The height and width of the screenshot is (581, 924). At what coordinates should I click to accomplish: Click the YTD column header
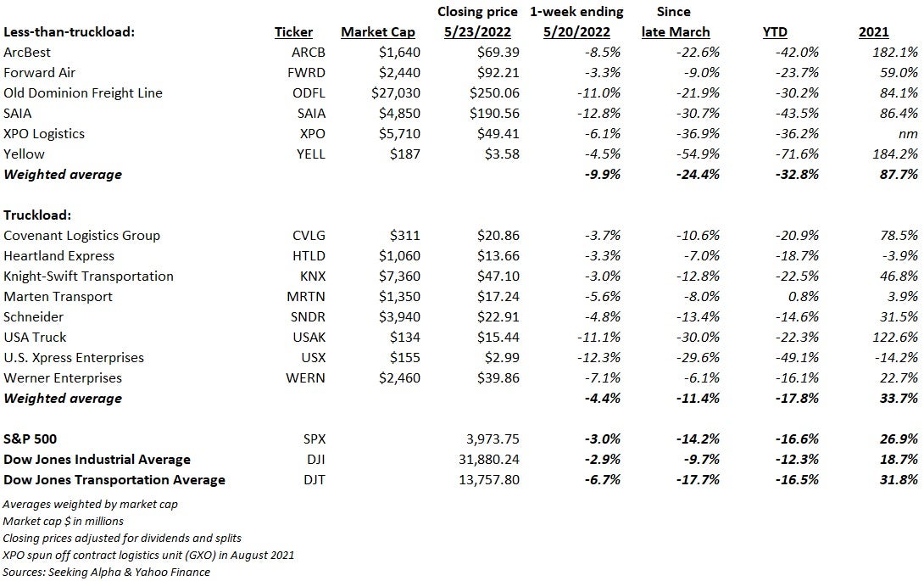click(x=775, y=32)
